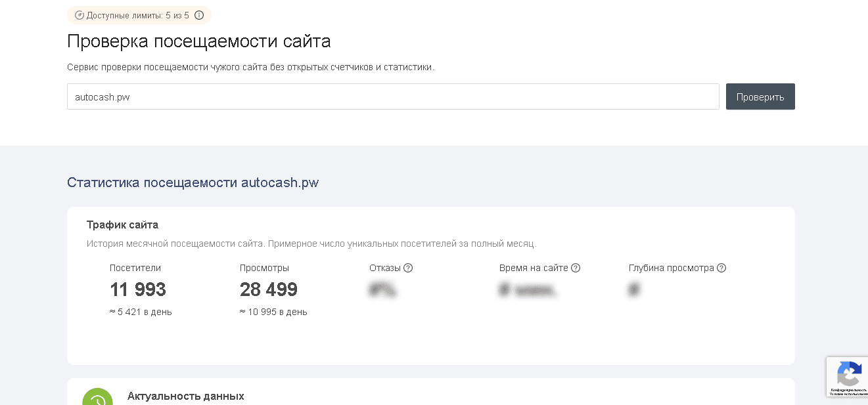This screenshot has width=868, height=405.
Task: Click the "?" icon near "Глубина просмотра"
Action: click(x=721, y=267)
